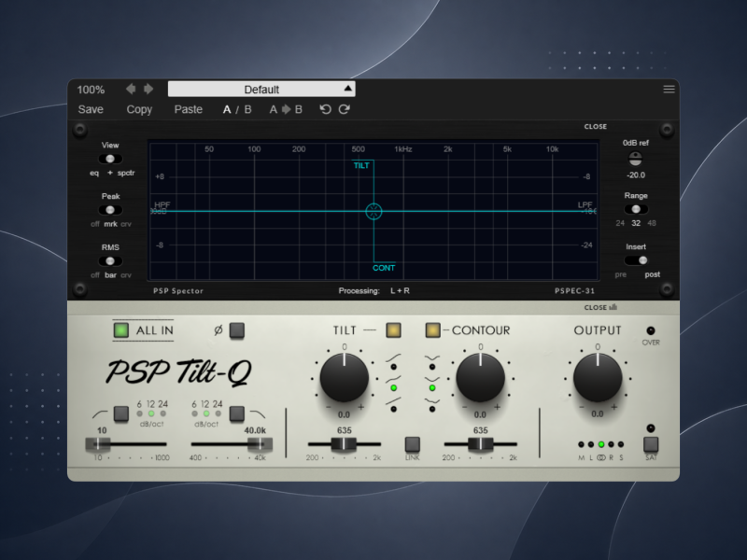747x560 pixels.
Task: Toggle the CONTOUR enable yellow button
Action: [432, 330]
